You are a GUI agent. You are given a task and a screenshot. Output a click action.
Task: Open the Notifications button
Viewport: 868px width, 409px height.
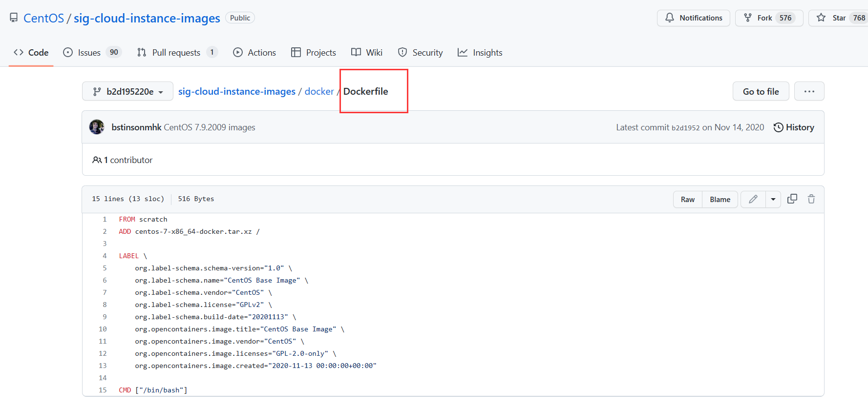pyautogui.click(x=693, y=18)
